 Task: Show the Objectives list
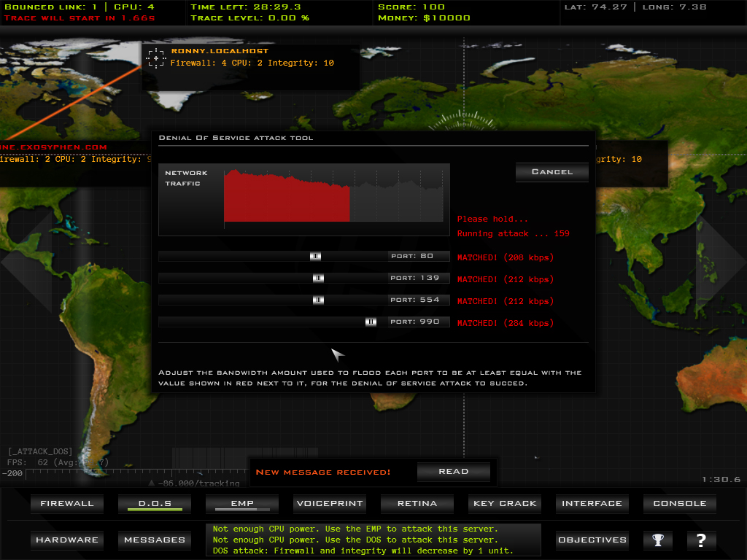point(592,540)
